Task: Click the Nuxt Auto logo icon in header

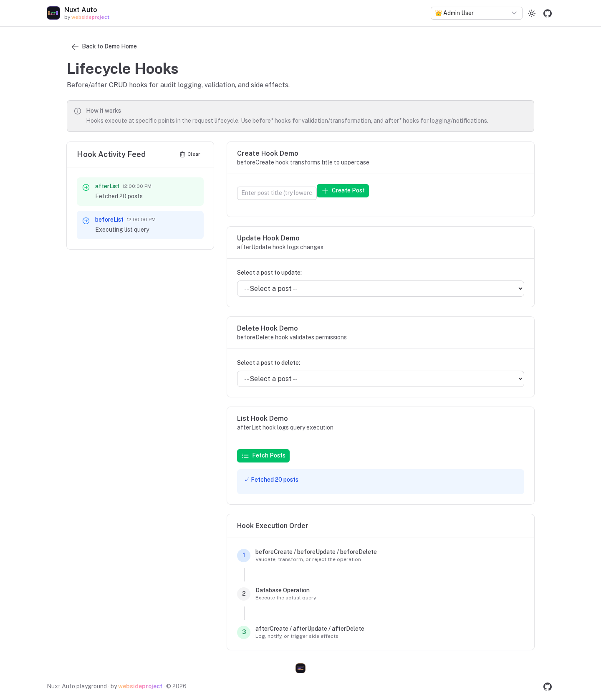Action: [x=53, y=13]
